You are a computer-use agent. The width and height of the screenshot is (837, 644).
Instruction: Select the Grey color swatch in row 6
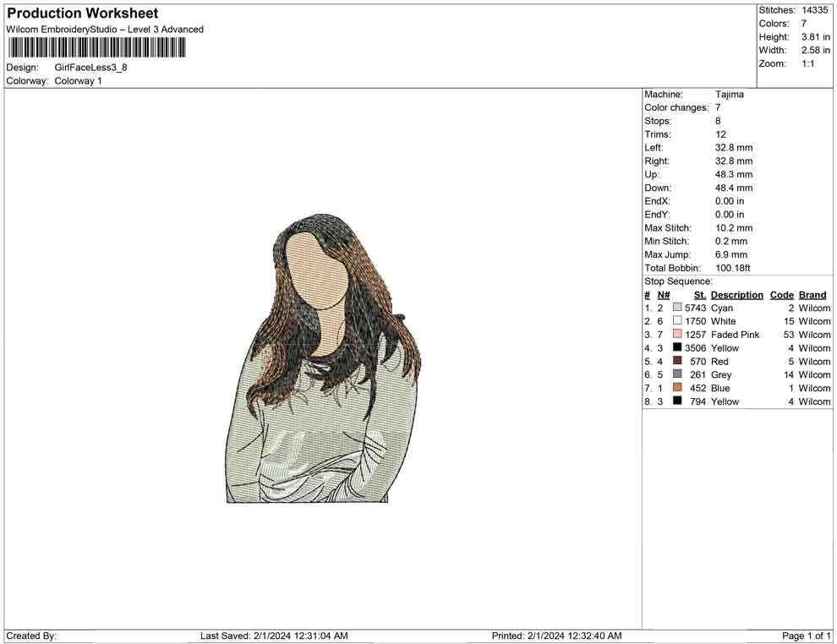click(x=677, y=374)
